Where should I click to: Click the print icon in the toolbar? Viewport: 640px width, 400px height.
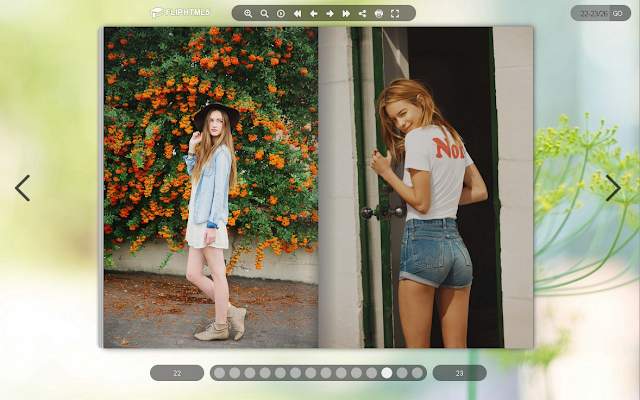pyautogui.click(x=379, y=13)
